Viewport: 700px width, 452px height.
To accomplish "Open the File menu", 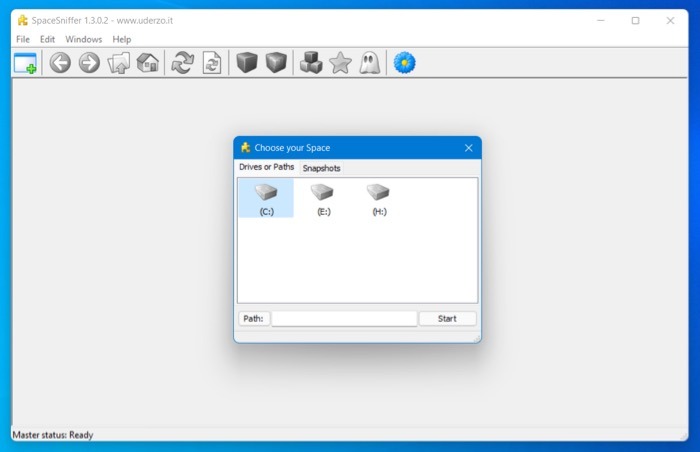I will (x=23, y=39).
